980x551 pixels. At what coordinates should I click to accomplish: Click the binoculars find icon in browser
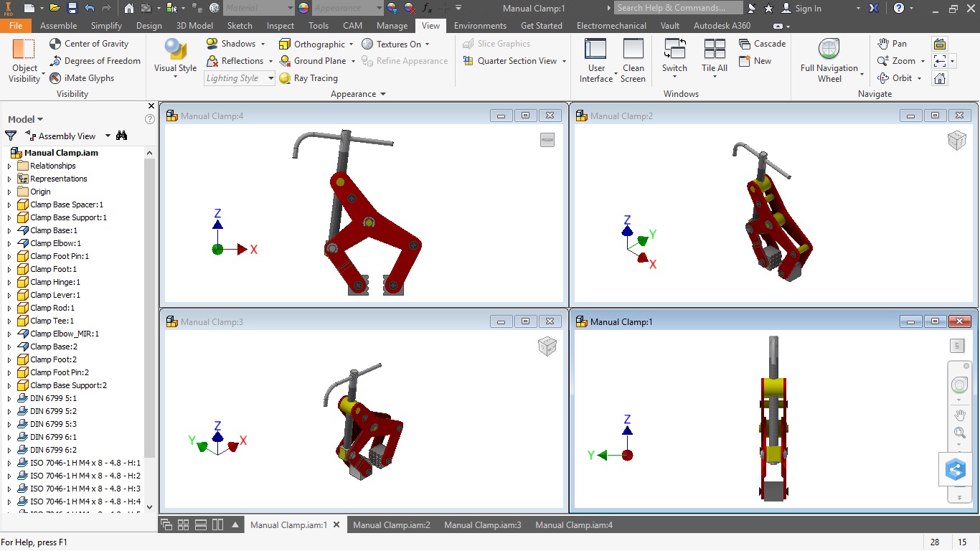[x=122, y=136]
